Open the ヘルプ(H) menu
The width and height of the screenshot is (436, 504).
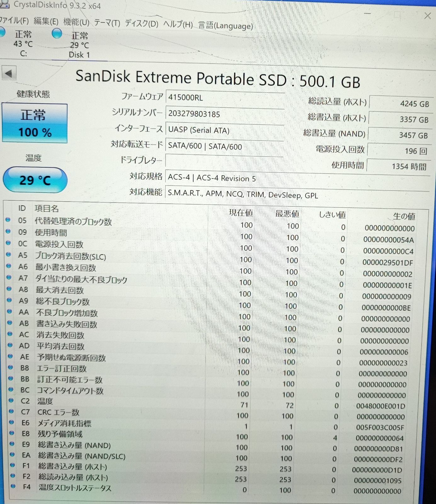[178, 24]
